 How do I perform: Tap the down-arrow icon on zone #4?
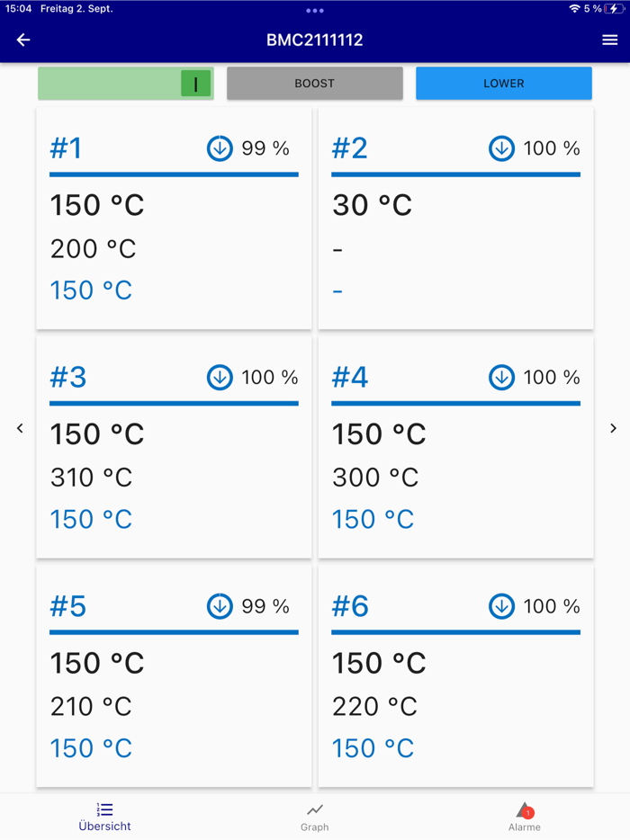point(501,377)
